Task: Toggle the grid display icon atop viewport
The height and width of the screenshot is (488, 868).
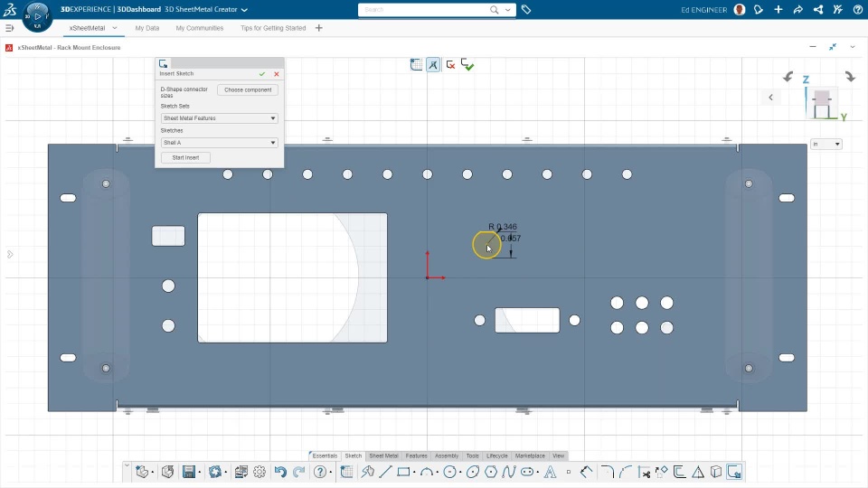Action: [416, 65]
